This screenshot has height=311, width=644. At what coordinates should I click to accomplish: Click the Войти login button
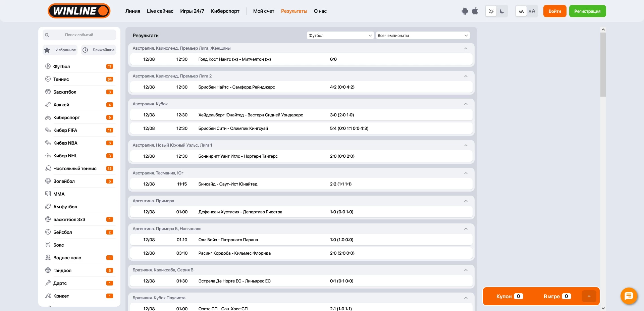point(554,11)
